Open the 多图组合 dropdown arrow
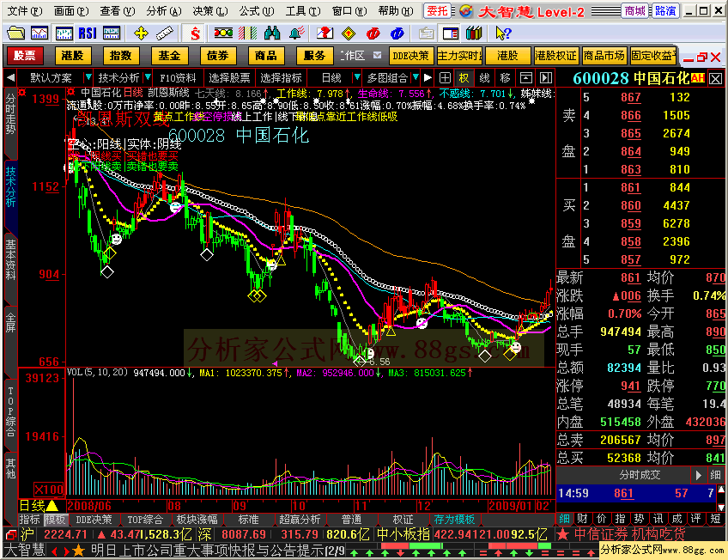The height and width of the screenshot is (560, 728). click(x=415, y=77)
